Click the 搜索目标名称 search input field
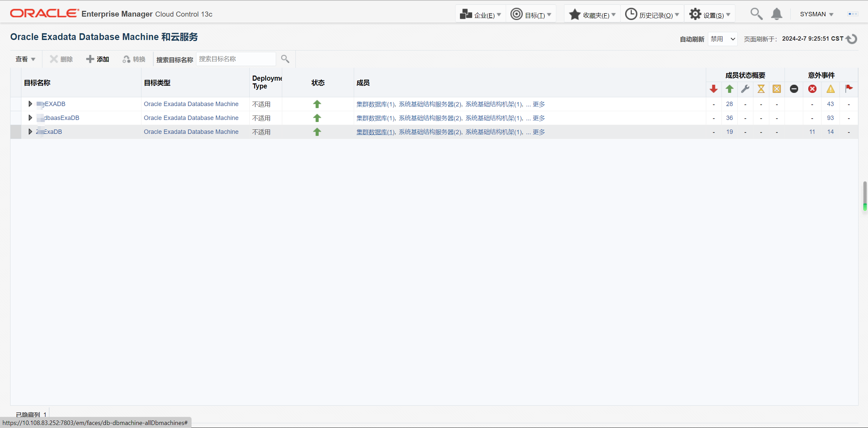 (x=236, y=59)
